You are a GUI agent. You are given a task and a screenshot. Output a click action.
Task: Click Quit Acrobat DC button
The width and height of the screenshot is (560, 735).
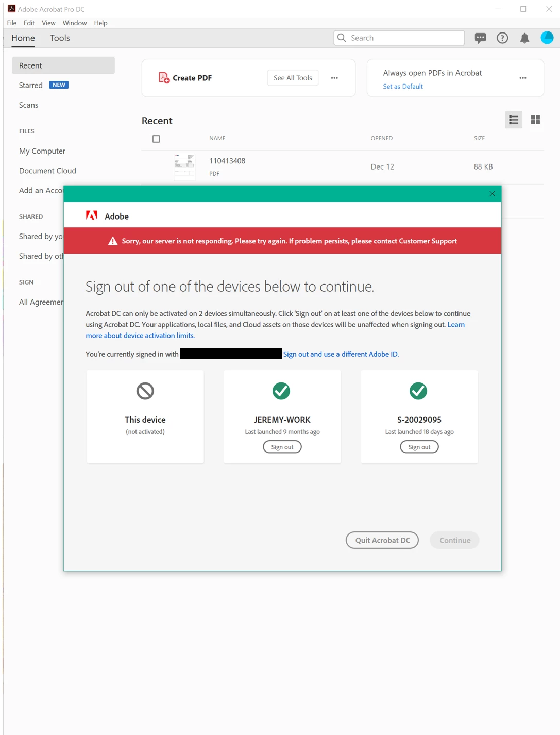[x=382, y=540]
